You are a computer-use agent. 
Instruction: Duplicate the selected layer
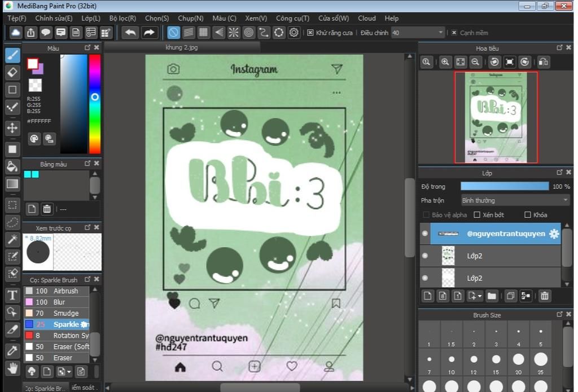pyautogui.click(x=510, y=296)
